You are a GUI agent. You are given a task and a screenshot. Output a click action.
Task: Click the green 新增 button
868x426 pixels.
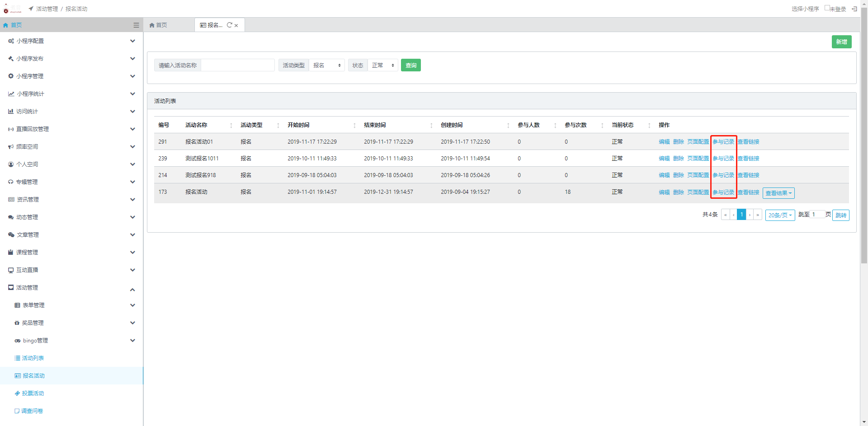[841, 42]
